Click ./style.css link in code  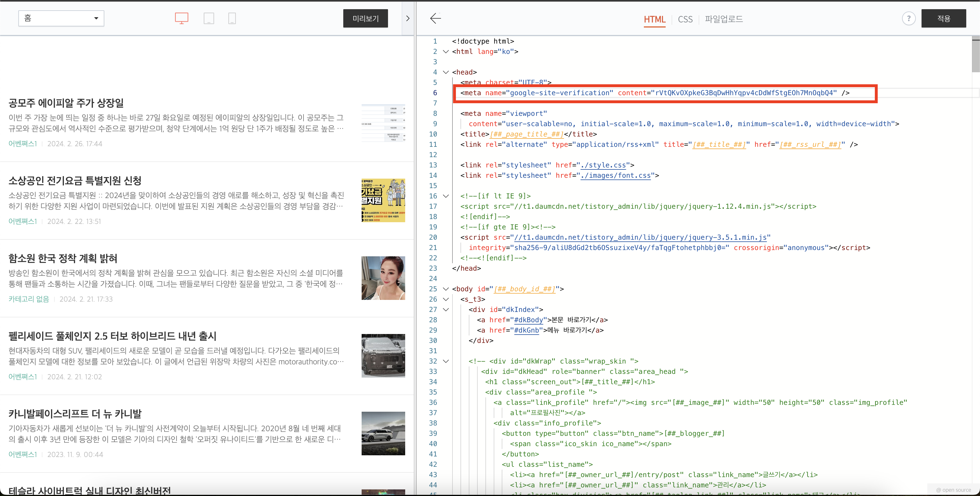[603, 165]
